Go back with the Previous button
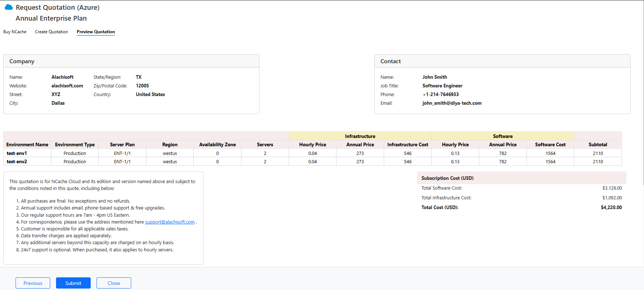Image resolution: width=644 pixels, height=290 pixels. tap(33, 283)
